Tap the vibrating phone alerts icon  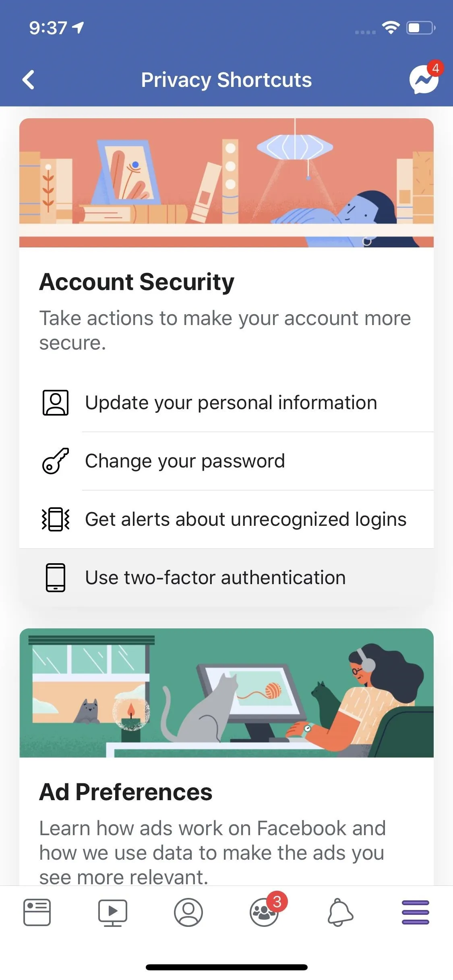point(56,519)
